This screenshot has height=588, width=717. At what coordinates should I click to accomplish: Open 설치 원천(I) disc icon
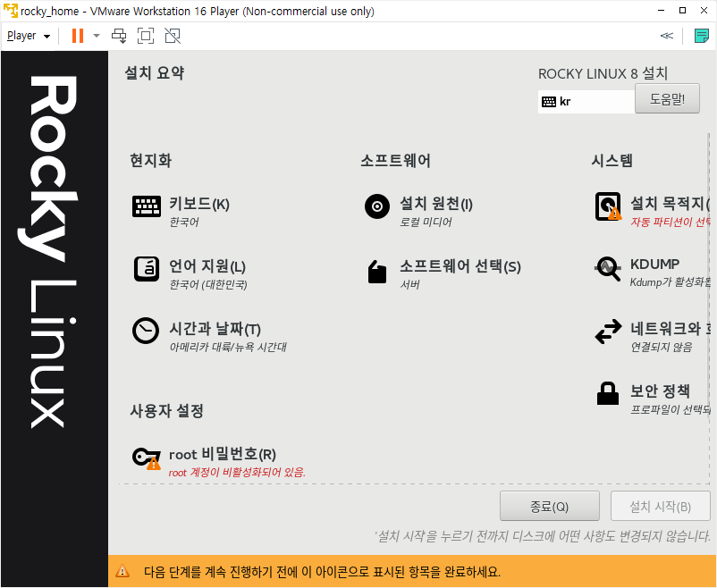tap(377, 206)
